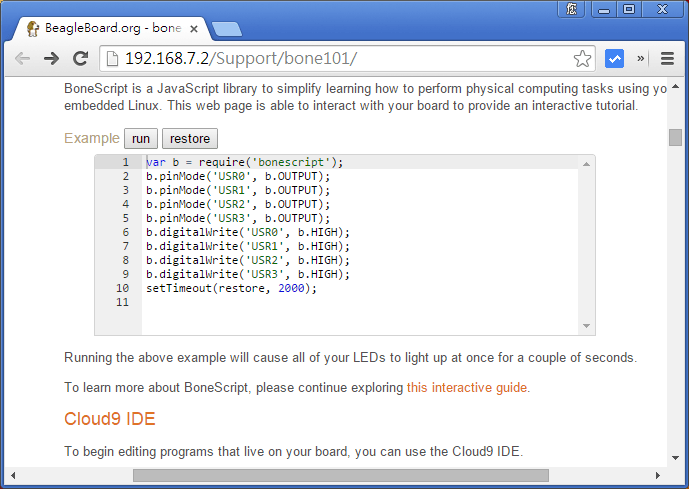The image size is (689, 489).
Task: Click the page icon in address bar
Action: coord(112,58)
